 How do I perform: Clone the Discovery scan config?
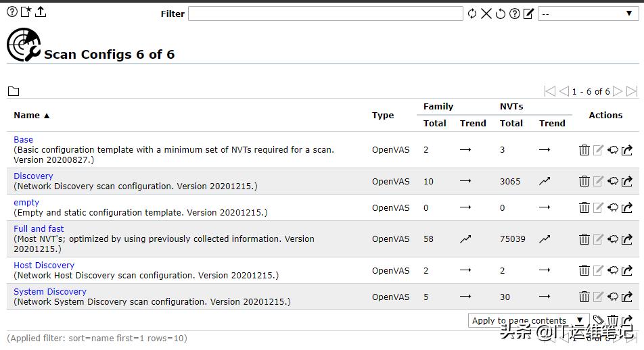point(613,181)
